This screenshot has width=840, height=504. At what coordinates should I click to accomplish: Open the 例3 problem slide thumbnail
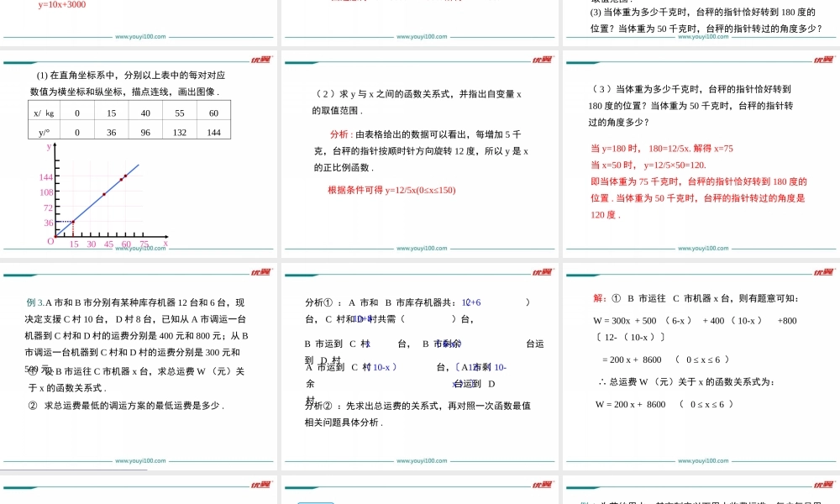tap(139, 361)
